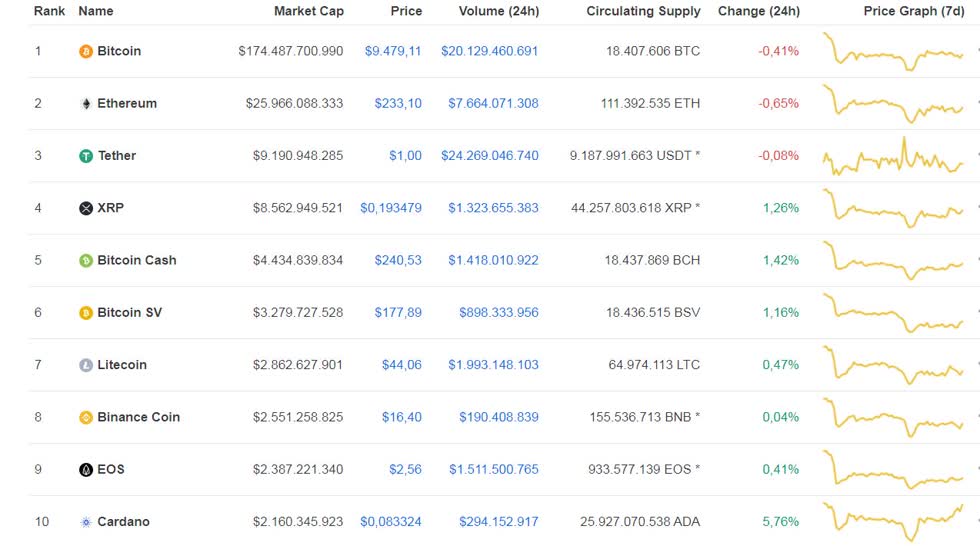Select Bitcoin change value -0,41%
The width and height of the screenshot is (980, 546).
(779, 51)
